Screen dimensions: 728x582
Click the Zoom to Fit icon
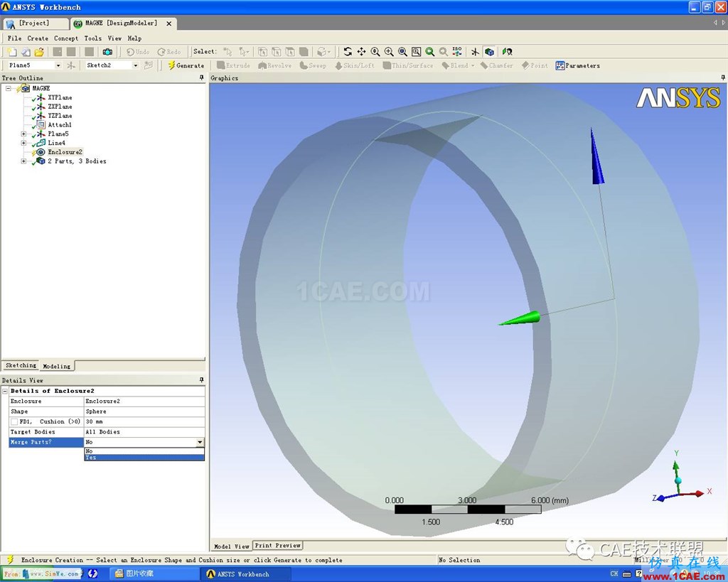pyautogui.click(x=402, y=52)
